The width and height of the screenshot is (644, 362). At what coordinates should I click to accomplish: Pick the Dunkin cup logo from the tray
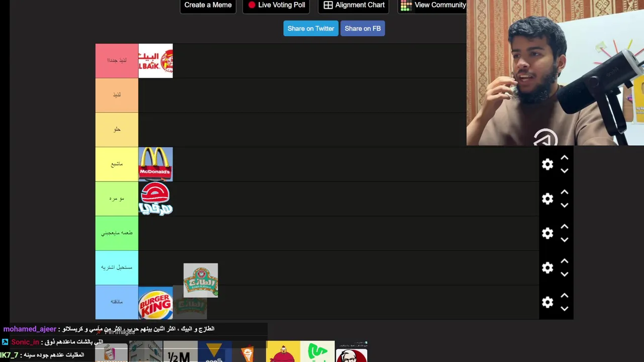point(112,352)
